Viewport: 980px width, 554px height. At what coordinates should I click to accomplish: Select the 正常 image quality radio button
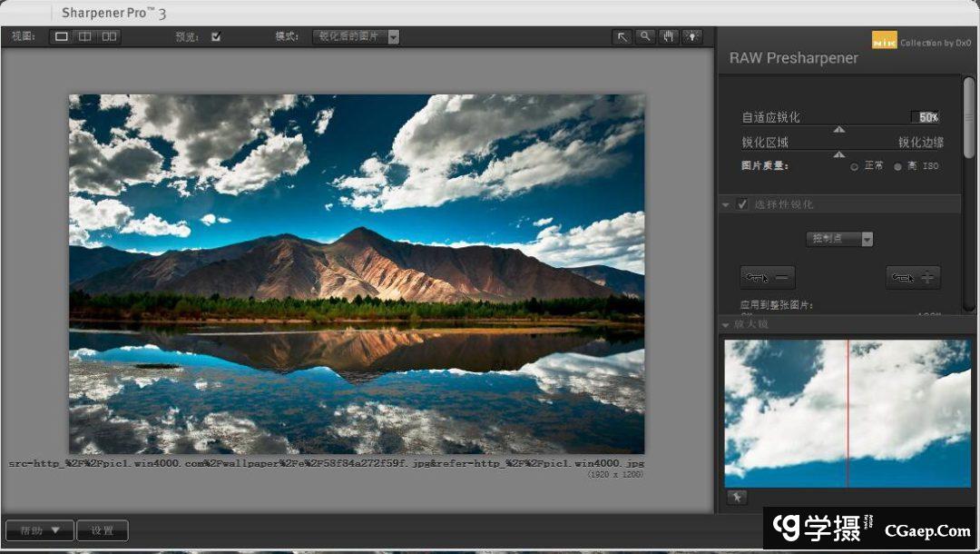855,167
